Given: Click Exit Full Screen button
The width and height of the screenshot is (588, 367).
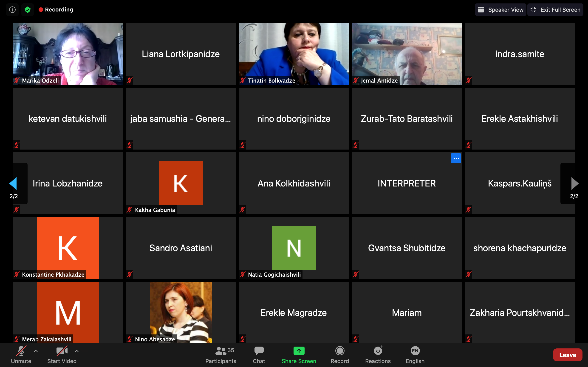Looking at the screenshot, I should pyautogui.click(x=555, y=10).
